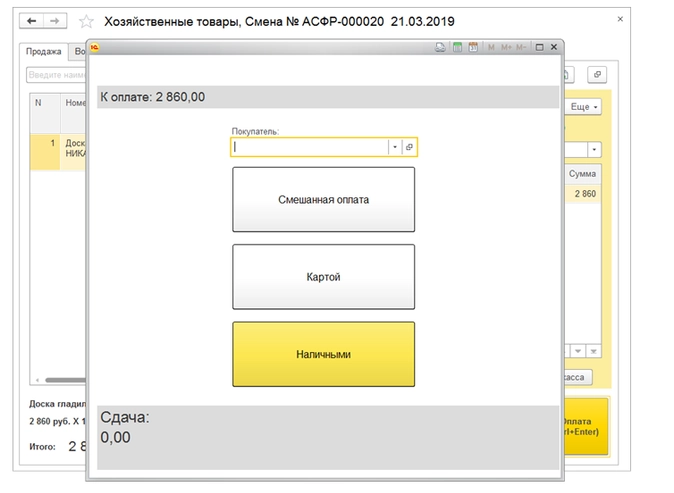The height and width of the screenshot is (493, 674).
Task: Open the calculator from dialog title bar
Action: (457, 47)
